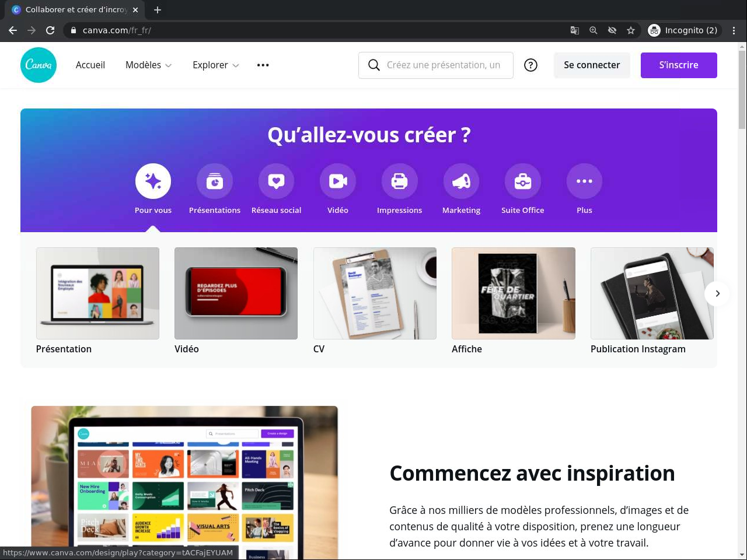Go back to previous page
747x560 pixels.
point(13,30)
